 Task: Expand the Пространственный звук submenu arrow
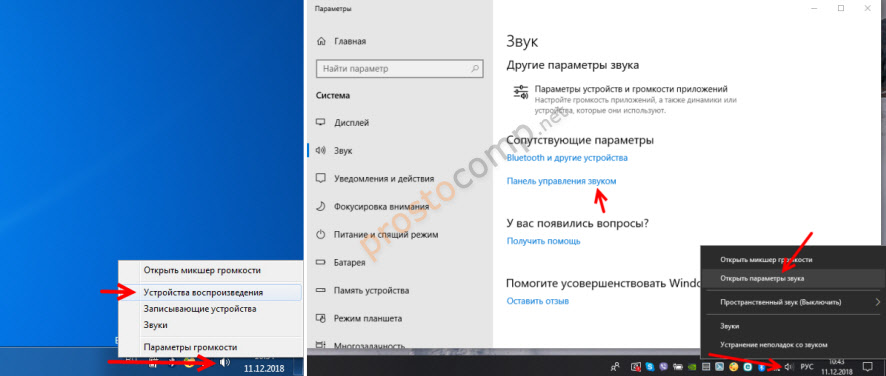(x=878, y=302)
